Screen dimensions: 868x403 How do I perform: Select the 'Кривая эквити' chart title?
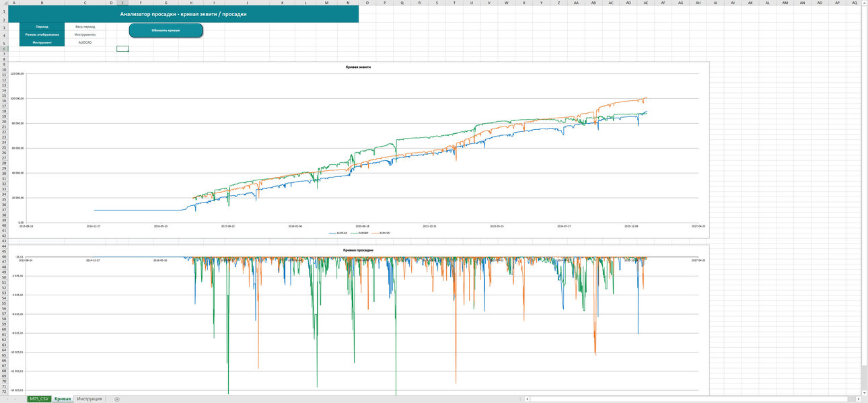point(358,67)
